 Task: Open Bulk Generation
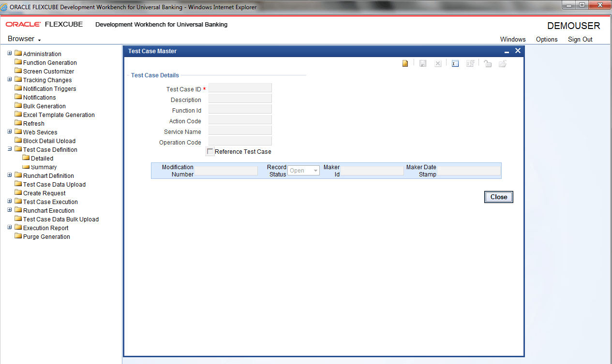pos(44,106)
